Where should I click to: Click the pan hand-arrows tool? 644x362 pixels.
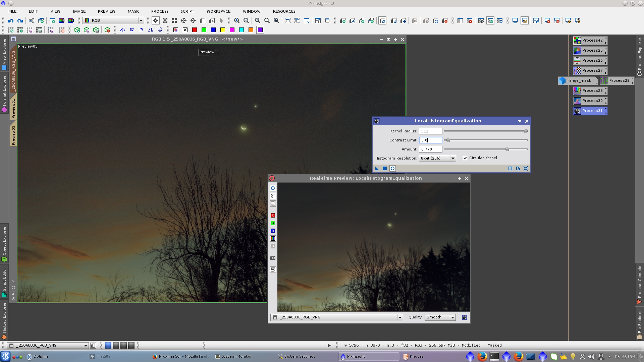pos(193,21)
